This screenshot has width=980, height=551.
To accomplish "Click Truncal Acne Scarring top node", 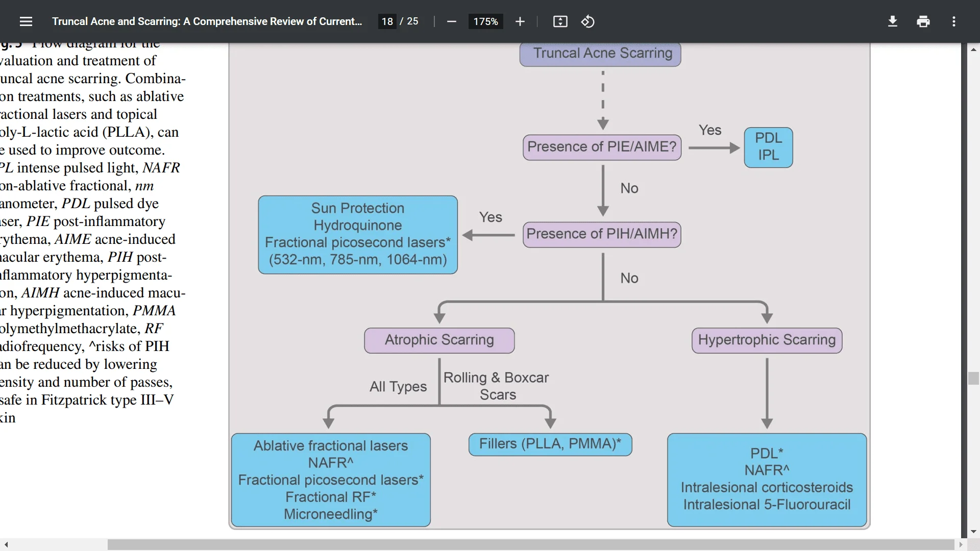I will pos(601,53).
